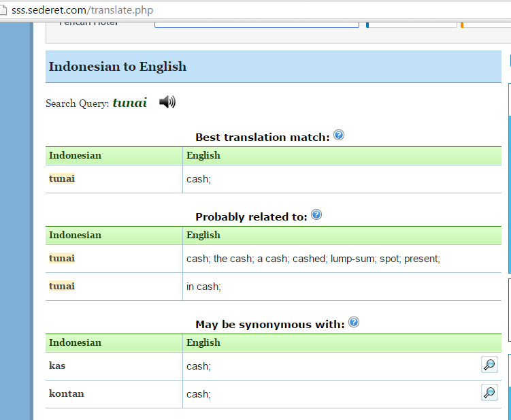Viewport: 511px width, 420px height.
Task: Open help icon next to Probably related to
Action: [316, 215]
